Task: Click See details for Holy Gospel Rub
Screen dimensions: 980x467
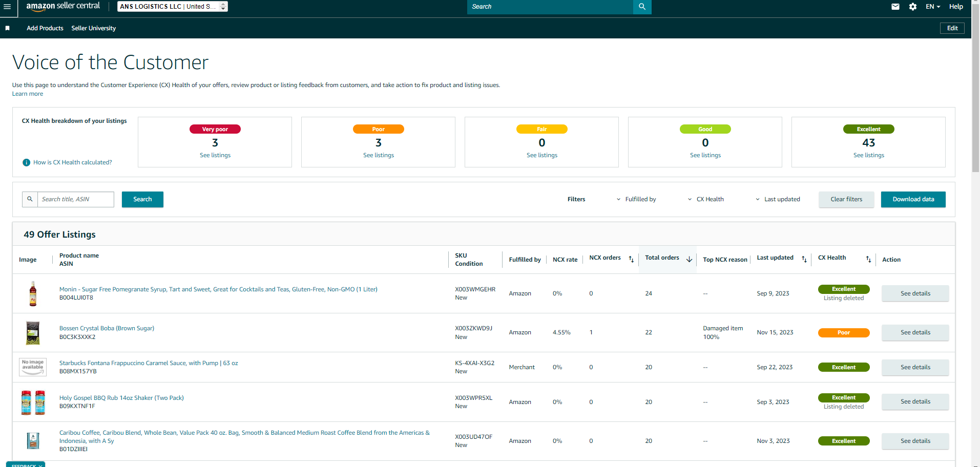Action: pyautogui.click(x=915, y=401)
